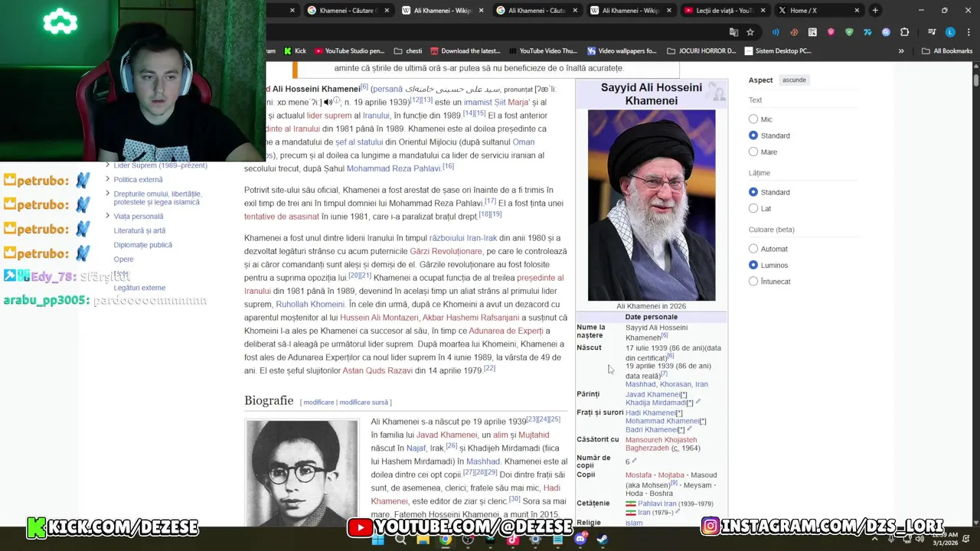Select Standard text size

(753, 135)
